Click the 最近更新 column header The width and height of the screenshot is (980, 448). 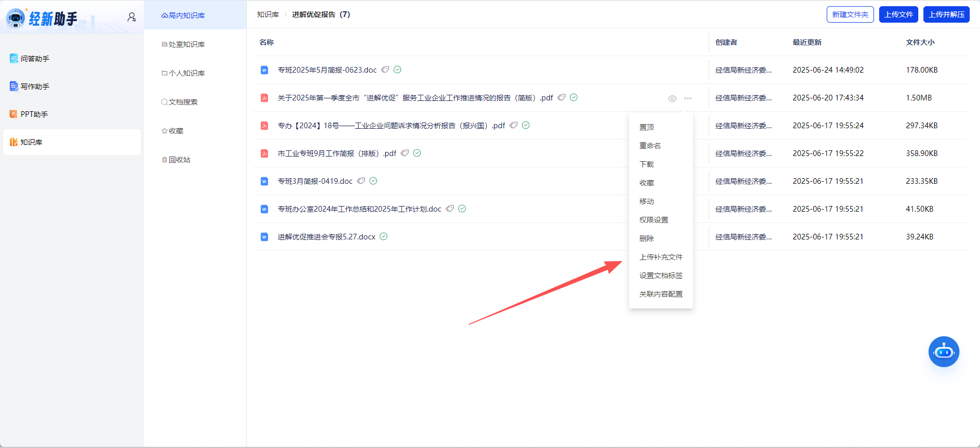click(x=807, y=42)
